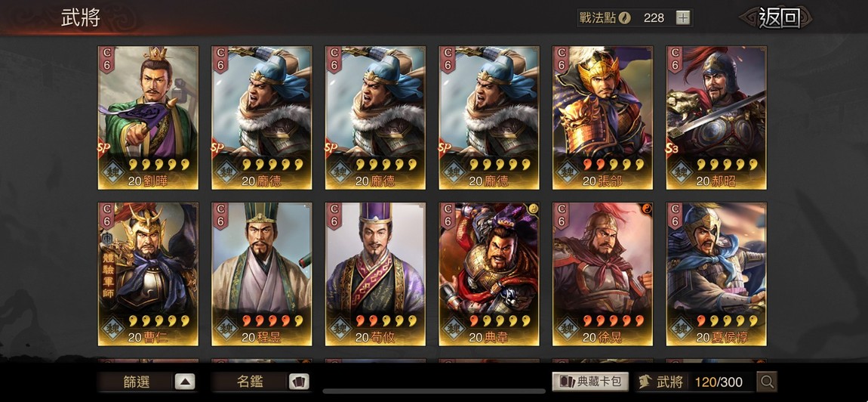This screenshot has height=402, width=868.
Task: Expand the 篩選 filter arrow
Action: pyautogui.click(x=185, y=382)
